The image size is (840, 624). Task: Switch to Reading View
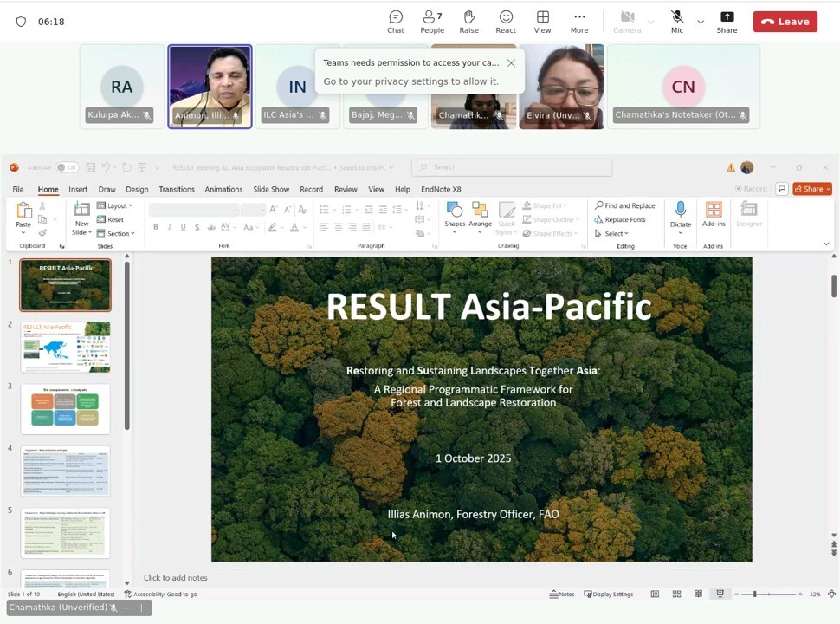698,594
